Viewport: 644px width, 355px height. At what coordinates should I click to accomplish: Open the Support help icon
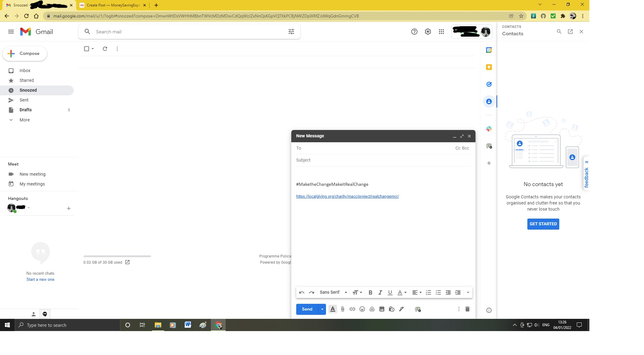click(414, 32)
